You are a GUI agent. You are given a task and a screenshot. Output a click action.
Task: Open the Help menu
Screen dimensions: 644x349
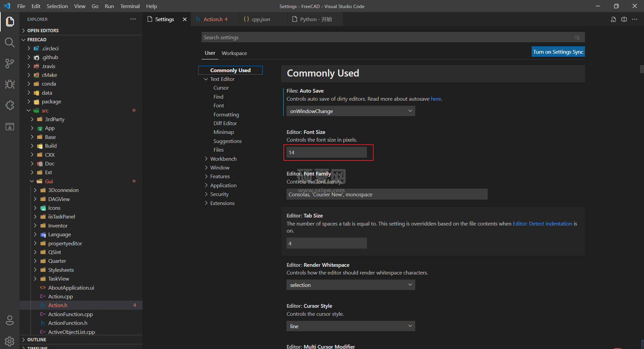point(152,6)
